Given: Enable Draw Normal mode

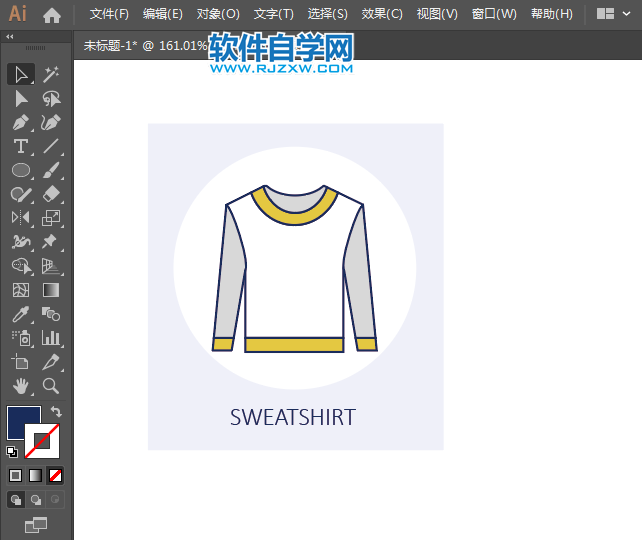Looking at the screenshot, I should (16, 500).
